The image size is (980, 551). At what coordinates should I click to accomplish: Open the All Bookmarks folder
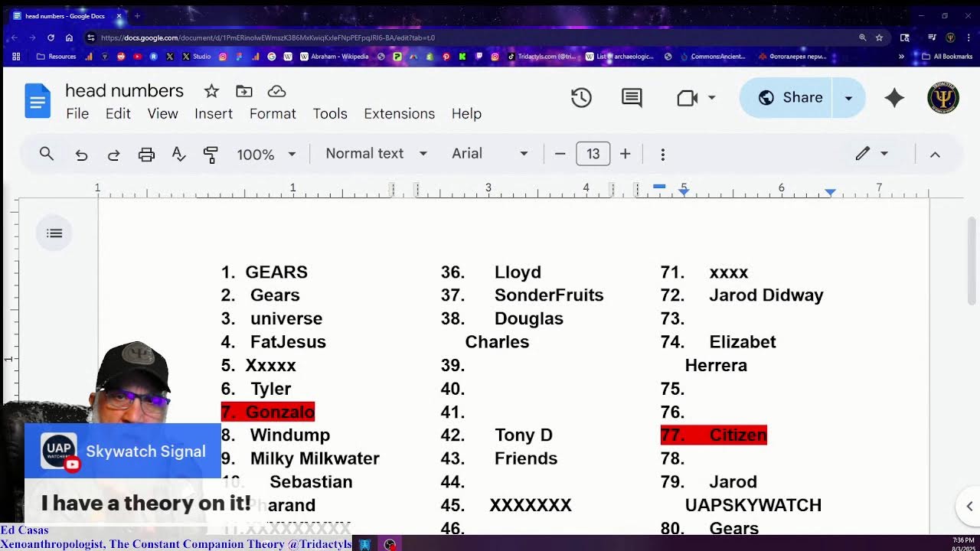pos(947,57)
